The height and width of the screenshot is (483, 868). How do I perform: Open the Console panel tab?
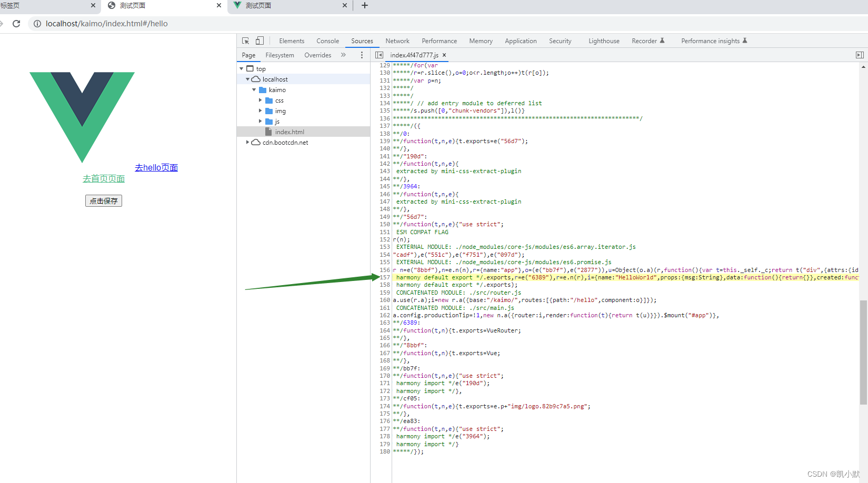[x=327, y=41]
